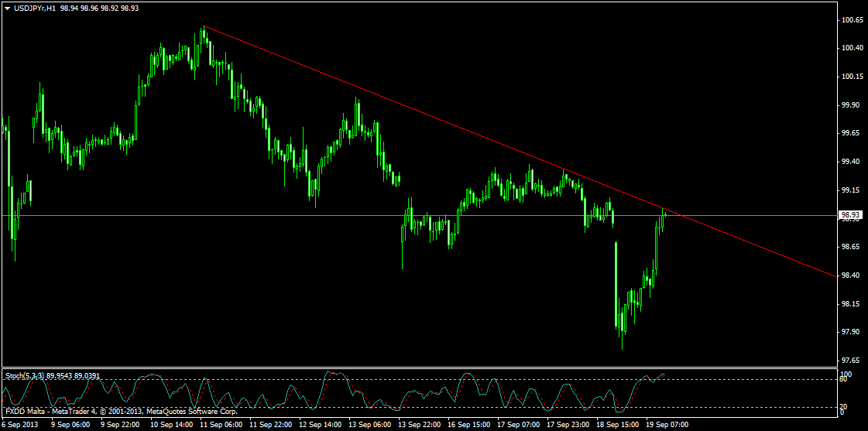Click the 12 Sep 14:00 time label
868x431 pixels.
(x=320, y=425)
